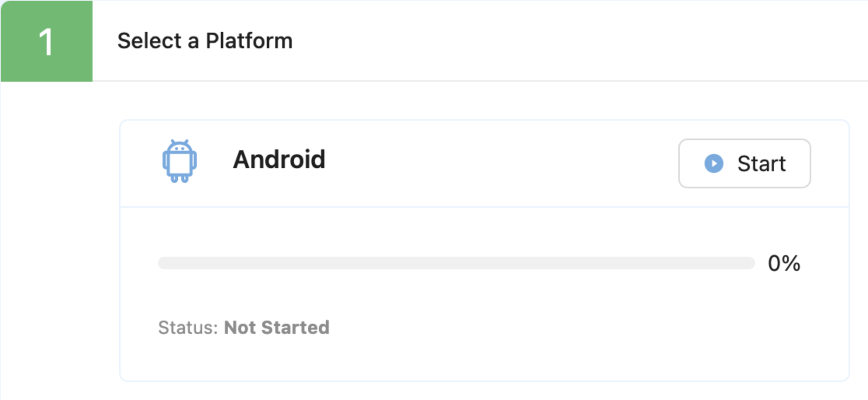Click the blue play icon
The width and height of the screenshot is (868, 400).
[714, 163]
